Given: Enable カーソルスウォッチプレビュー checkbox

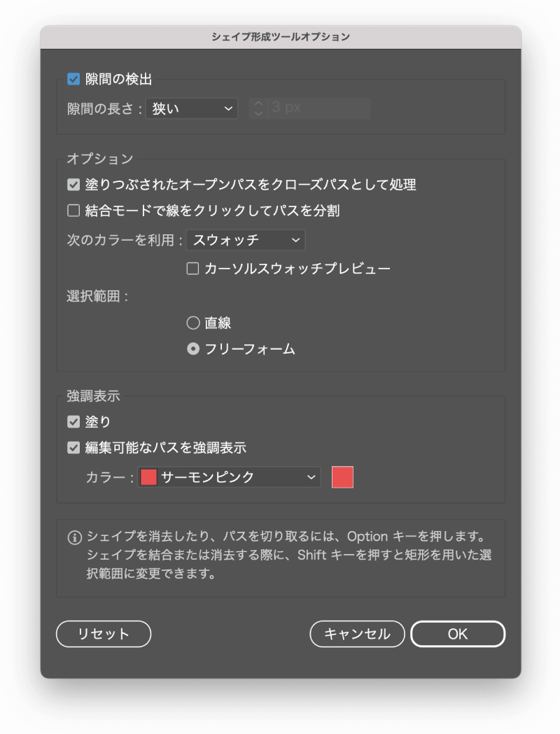Looking at the screenshot, I should (192, 269).
